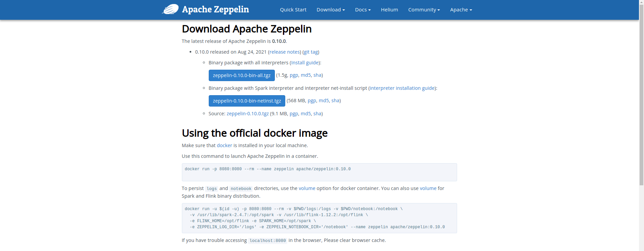Download zeppelin-0.10.0-bin-all.tgz package
The image size is (644, 251).
tap(242, 75)
